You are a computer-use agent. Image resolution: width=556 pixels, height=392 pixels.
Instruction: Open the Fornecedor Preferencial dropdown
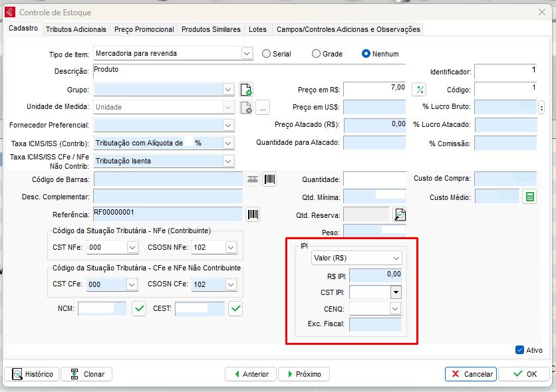228,125
